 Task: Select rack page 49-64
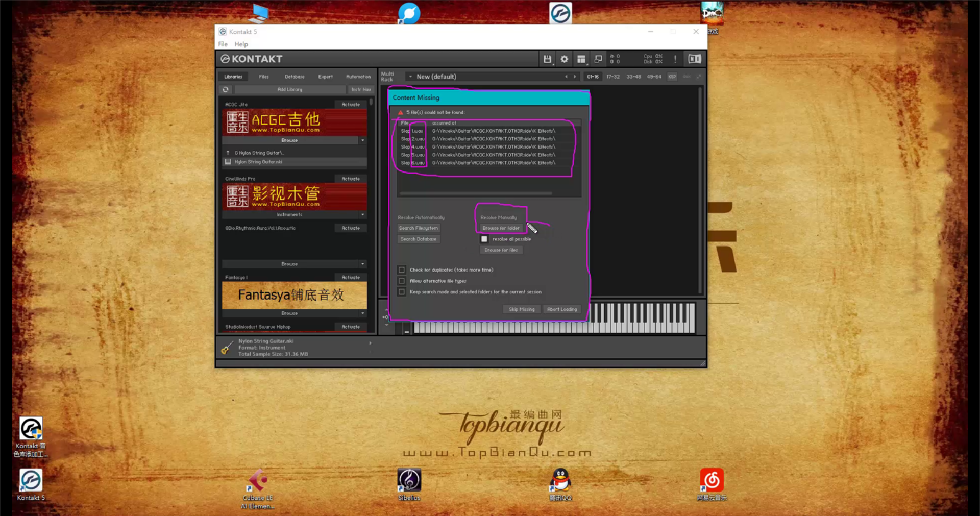pyautogui.click(x=654, y=77)
